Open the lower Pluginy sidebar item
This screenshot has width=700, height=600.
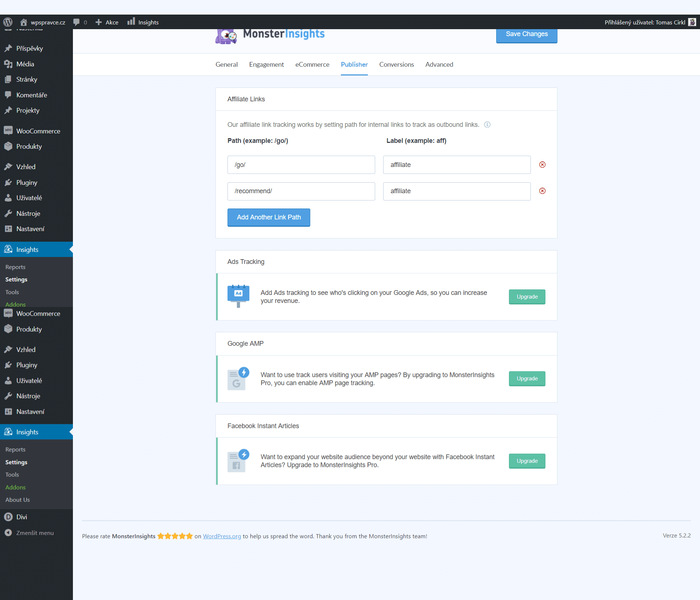[x=36, y=365]
